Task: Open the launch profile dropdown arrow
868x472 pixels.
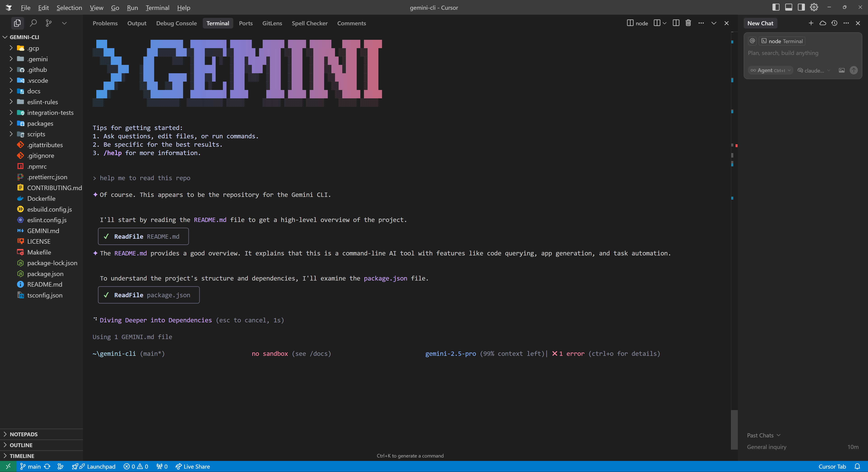Action: point(665,23)
